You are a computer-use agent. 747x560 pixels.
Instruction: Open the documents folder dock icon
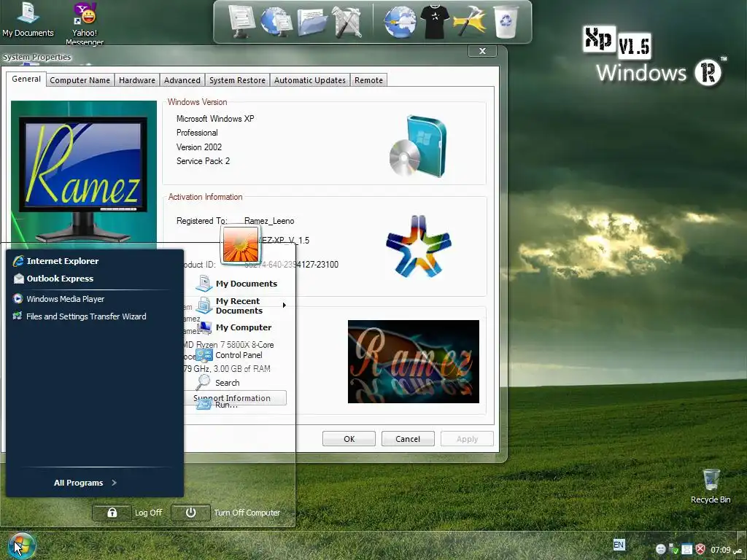coord(312,23)
